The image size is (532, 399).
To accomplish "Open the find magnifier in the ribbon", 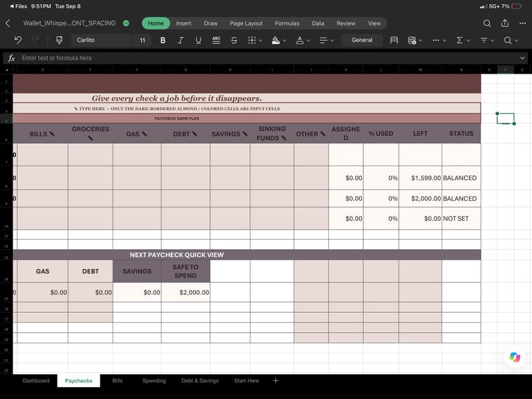I will [508, 40].
